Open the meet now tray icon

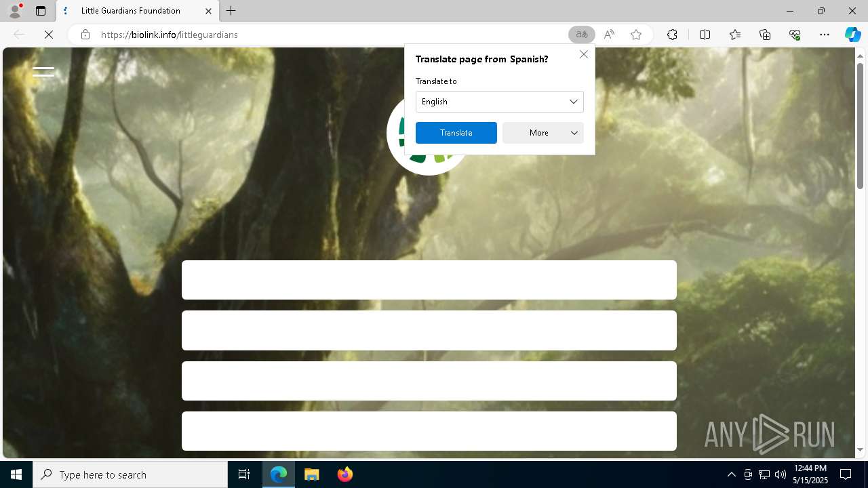coord(748,474)
